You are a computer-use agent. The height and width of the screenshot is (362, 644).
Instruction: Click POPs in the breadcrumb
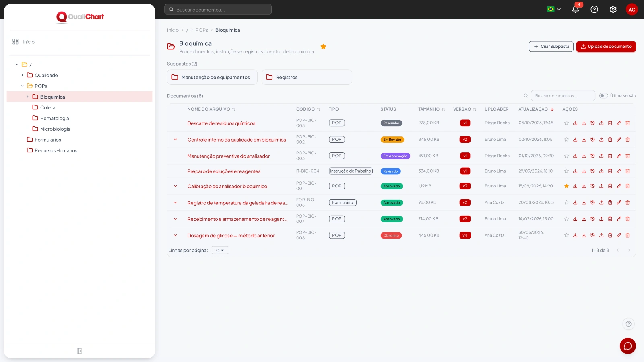[x=202, y=30]
